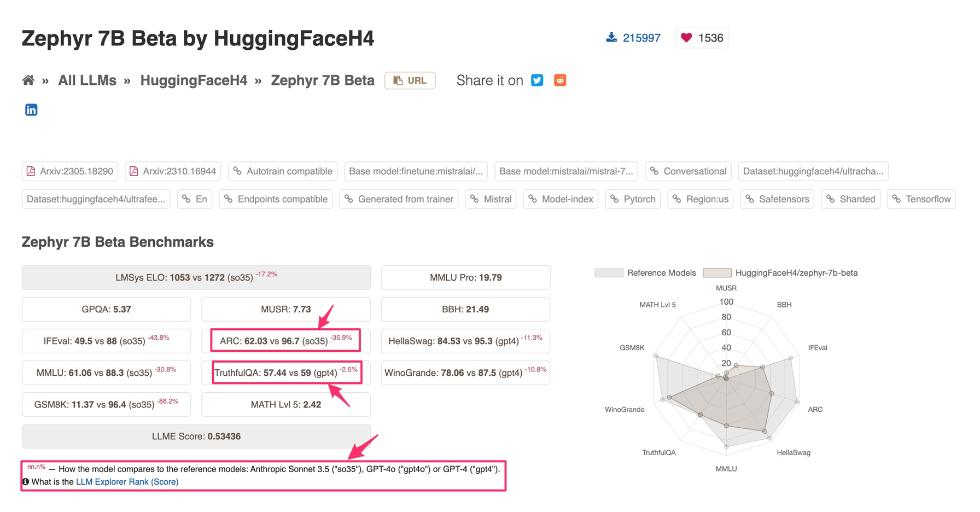Like the model with heart icon
Screen dimensions: 980x512
(x=686, y=38)
